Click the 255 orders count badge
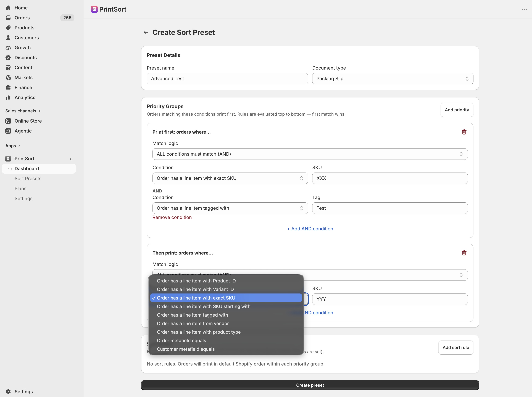 [67, 18]
